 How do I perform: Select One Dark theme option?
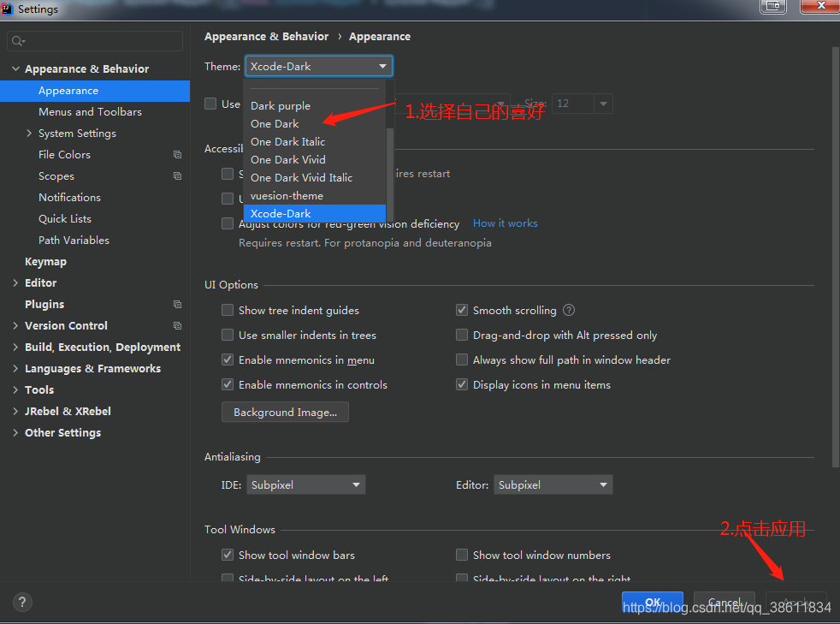(x=315, y=124)
